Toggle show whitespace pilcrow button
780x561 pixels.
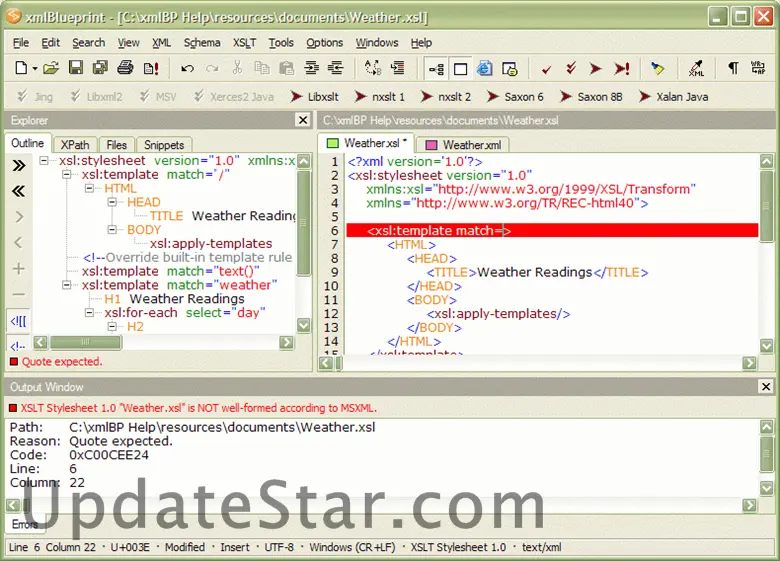(x=733, y=68)
